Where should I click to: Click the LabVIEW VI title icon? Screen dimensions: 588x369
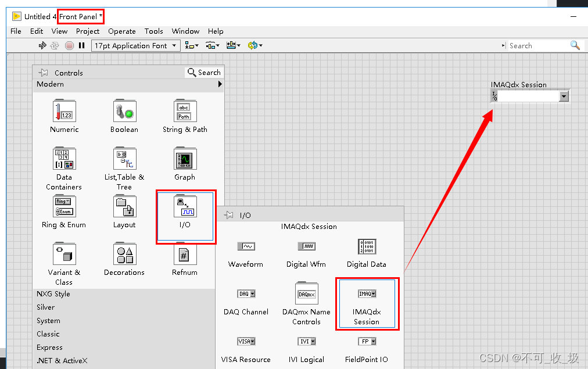17,16
